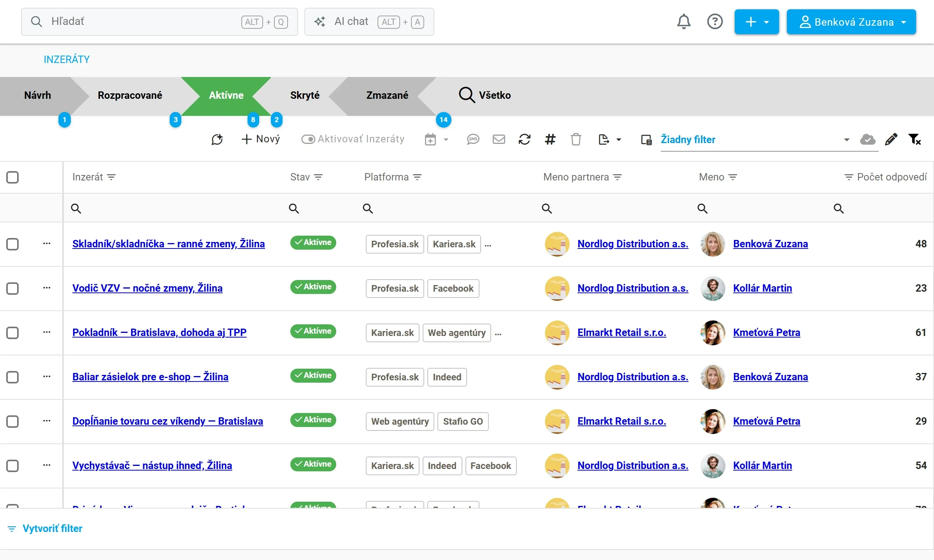This screenshot has height=560, width=934.
Task: Open the Pokladník — Bratislava ad link
Action: click(x=160, y=332)
